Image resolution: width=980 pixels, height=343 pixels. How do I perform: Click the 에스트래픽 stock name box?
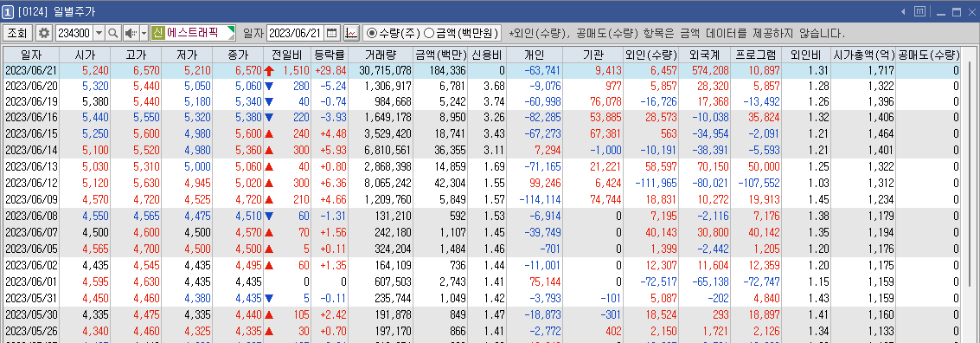click(193, 33)
